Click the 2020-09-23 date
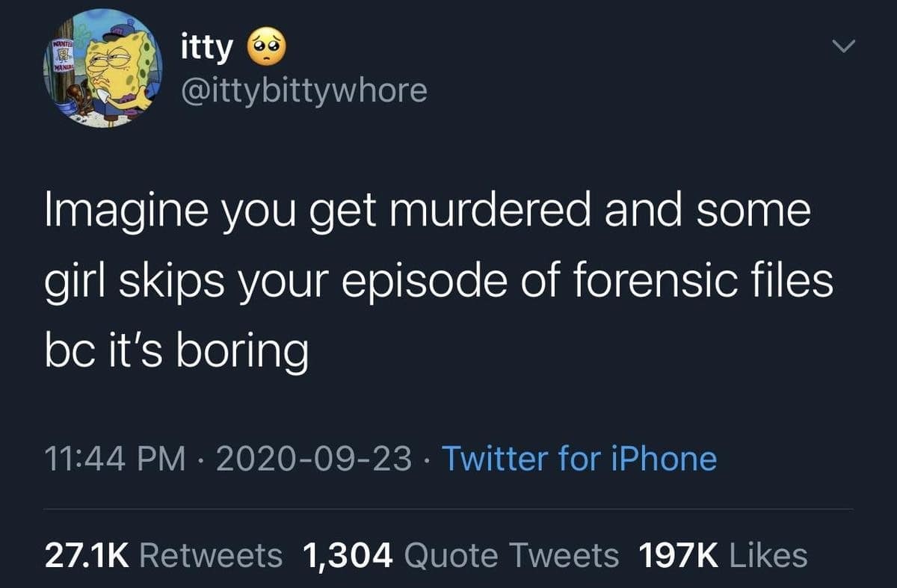This screenshot has width=897, height=588. [313, 458]
